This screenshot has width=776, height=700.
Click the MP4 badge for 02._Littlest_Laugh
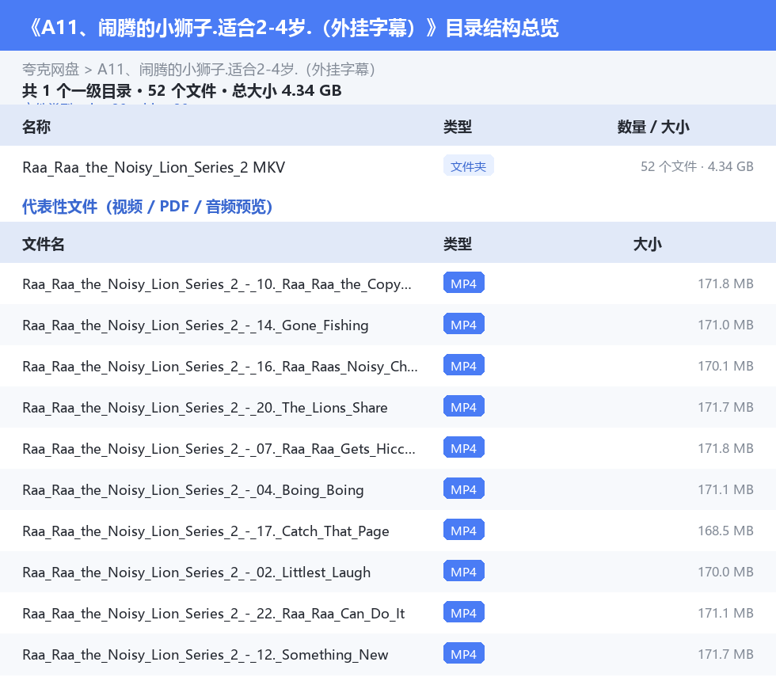pyautogui.click(x=464, y=571)
